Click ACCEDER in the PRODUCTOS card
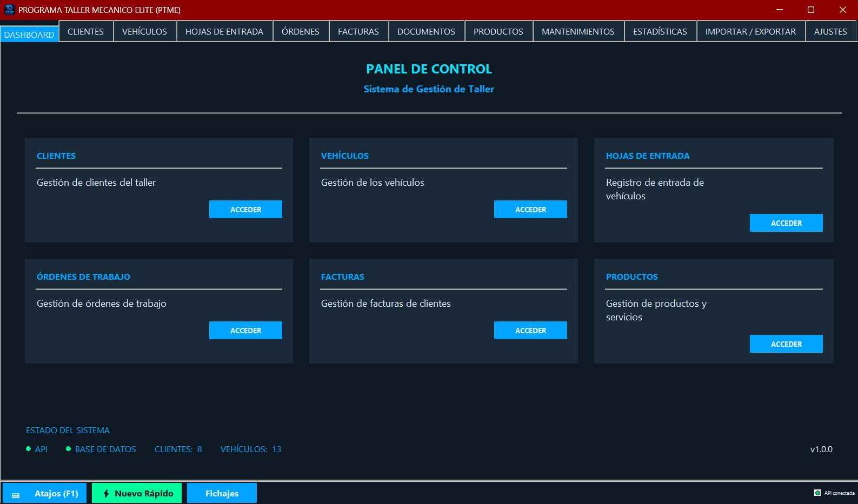This screenshot has width=858, height=504. coord(786,344)
